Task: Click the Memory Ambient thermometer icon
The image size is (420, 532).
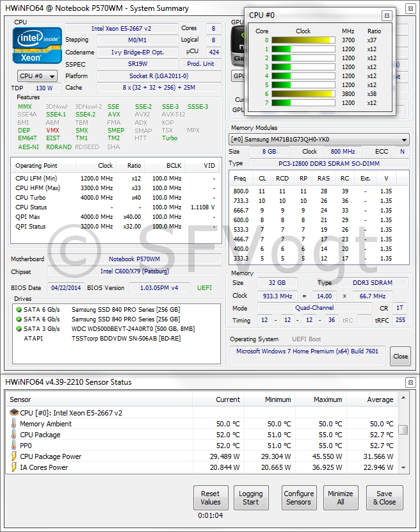Action: [14, 423]
